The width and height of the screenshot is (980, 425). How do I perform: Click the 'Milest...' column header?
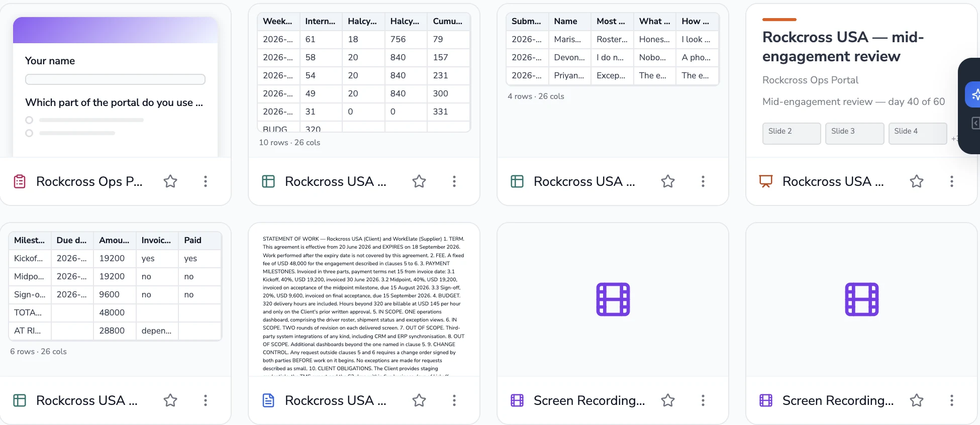tap(30, 240)
